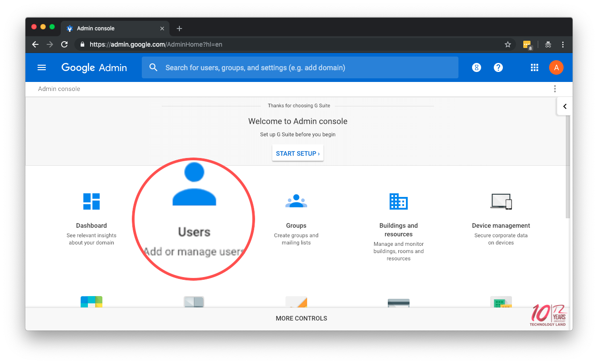Open the Users person icon

(x=194, y=184)
